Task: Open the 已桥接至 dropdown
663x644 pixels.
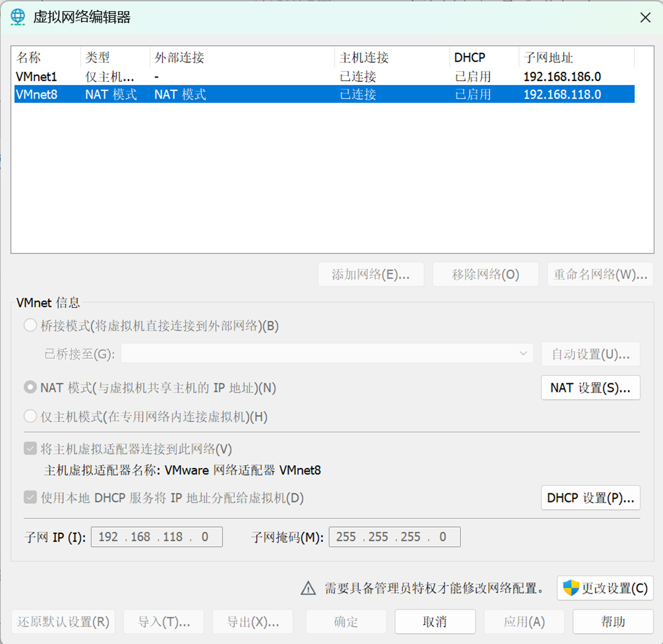Action: point(523,354)
